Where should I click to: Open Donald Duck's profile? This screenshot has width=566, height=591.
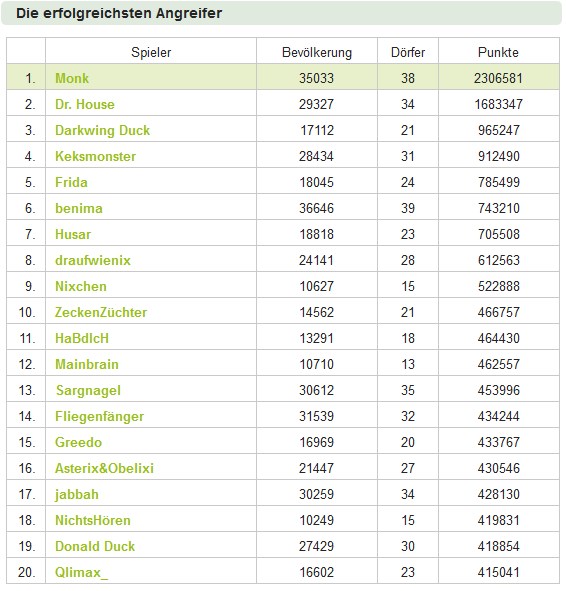[95, 546]
